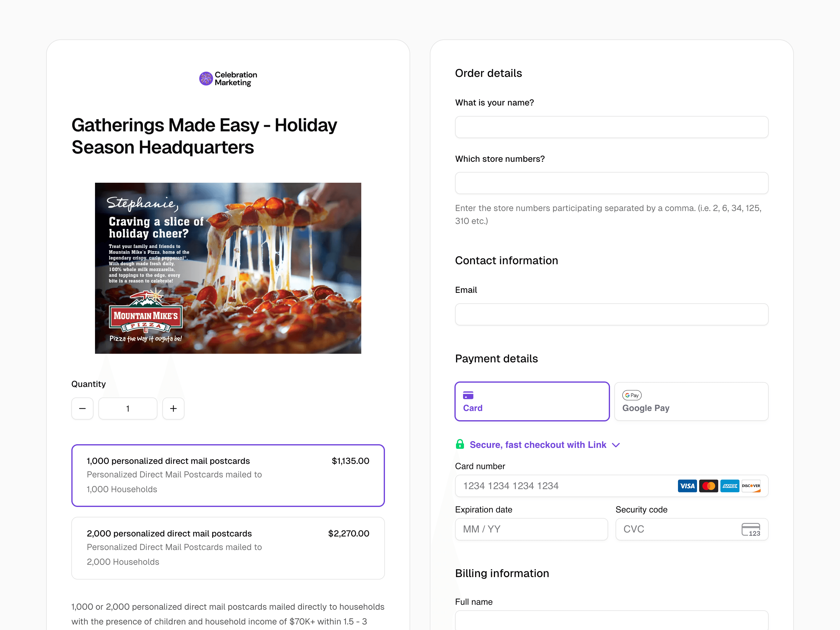Click the Amex card icon
The image size is (840, 630).
(730, 486)
